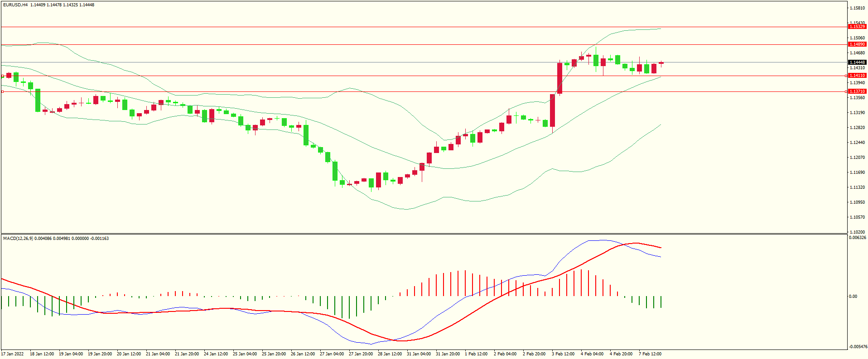The height and width of the screenshot is (359, 868).
Task: Click the "7 Feb 12:00" time label
Action: [x=650, y=354]
